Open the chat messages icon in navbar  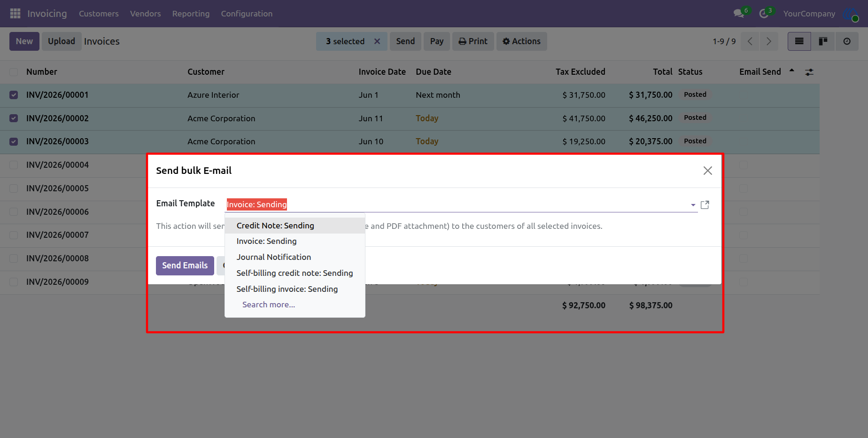[x=739, y=13]
